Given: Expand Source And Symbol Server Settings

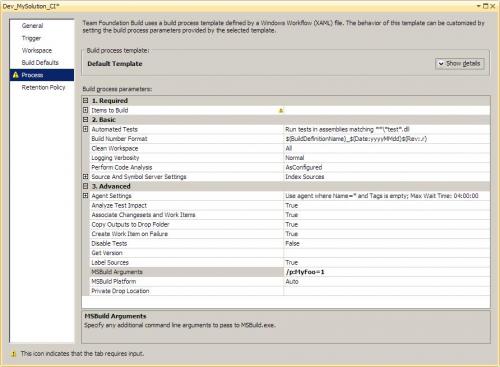Looking at the screenshot, I should coord(86,177).
